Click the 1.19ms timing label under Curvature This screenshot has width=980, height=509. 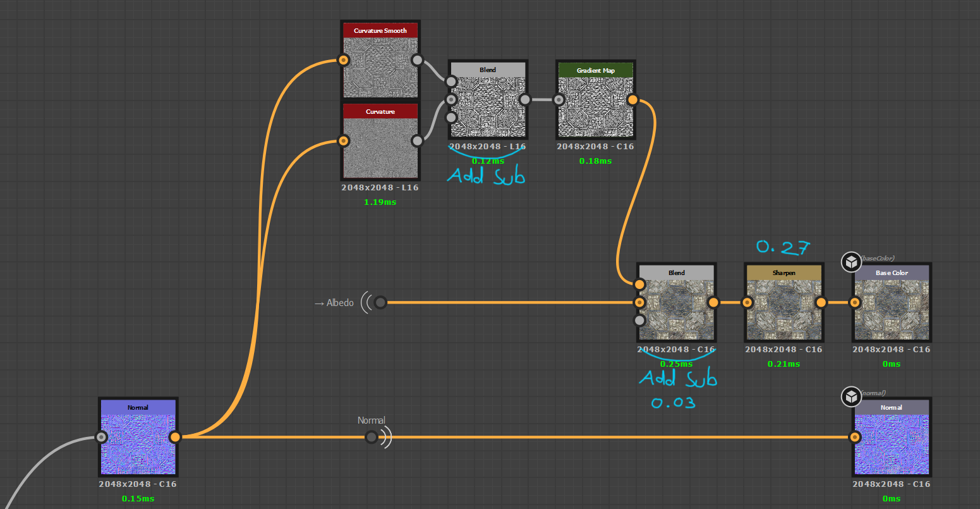coord(380,202)
